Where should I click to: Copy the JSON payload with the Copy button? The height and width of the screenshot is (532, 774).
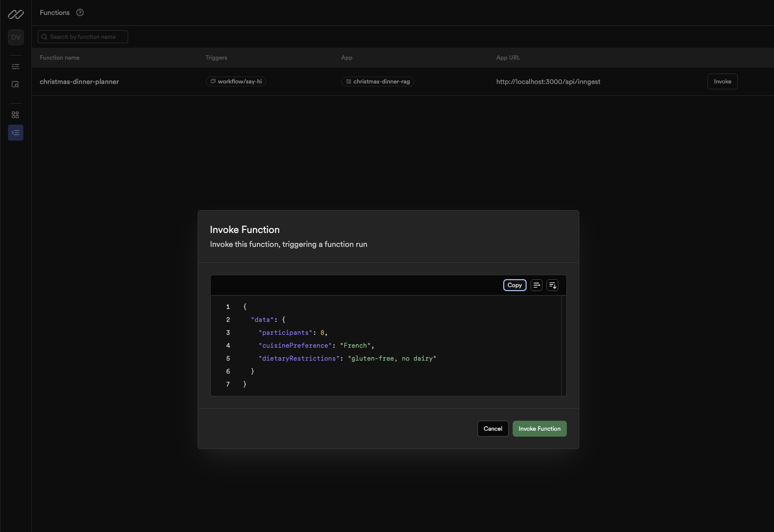[x=515, y=285]
